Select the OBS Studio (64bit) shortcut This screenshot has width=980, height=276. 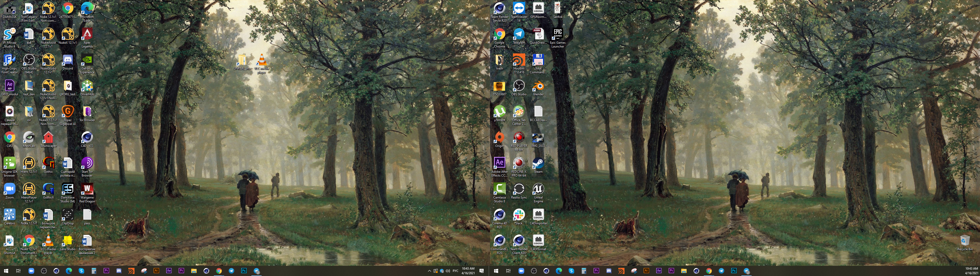pos(29,64)
